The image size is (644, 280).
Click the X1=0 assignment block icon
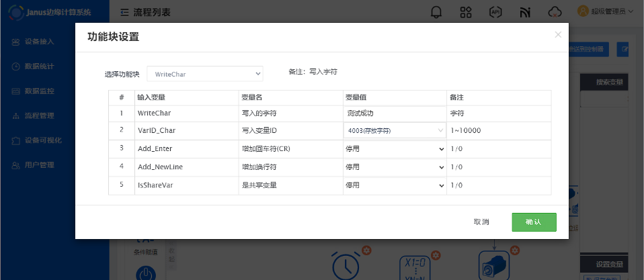[414, 268]
